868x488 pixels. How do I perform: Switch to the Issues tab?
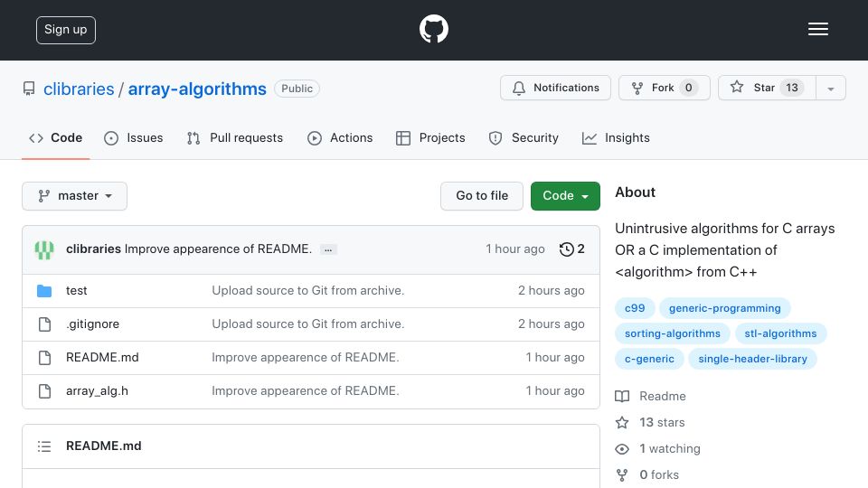(134, 137)
